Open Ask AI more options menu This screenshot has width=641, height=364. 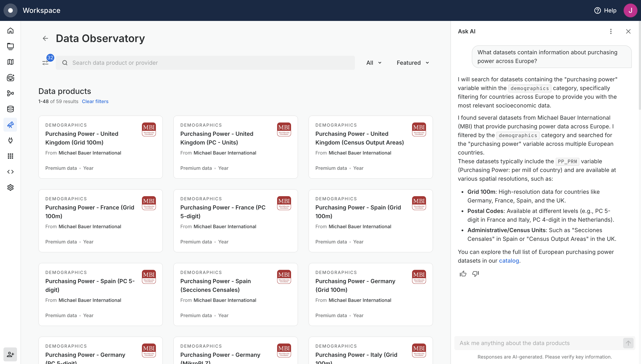(x=611, y=32)
